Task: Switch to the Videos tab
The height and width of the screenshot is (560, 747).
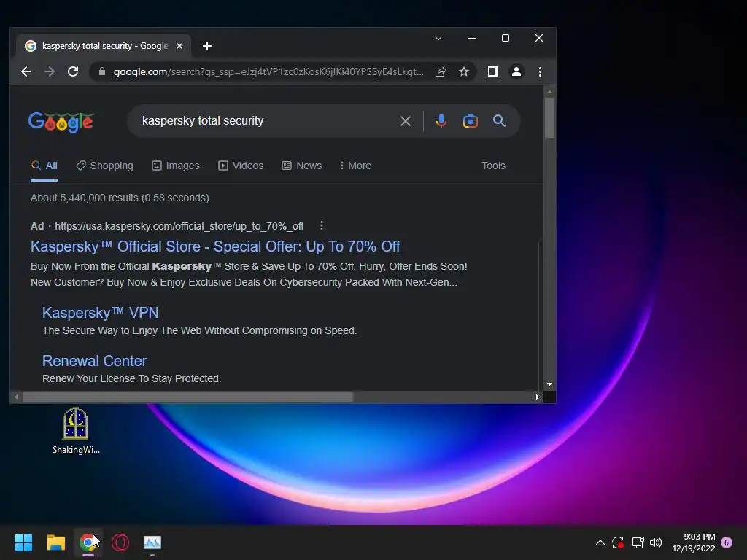Action: coord(241,166)
